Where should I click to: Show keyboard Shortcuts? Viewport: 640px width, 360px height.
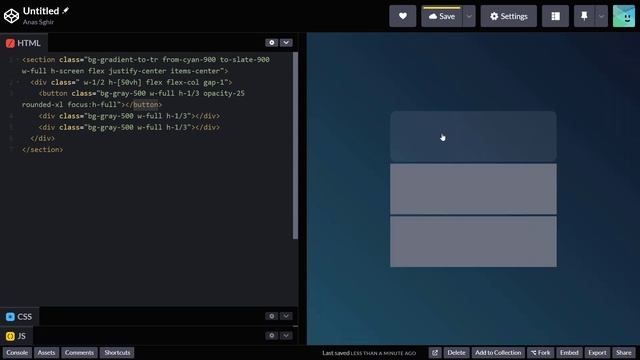pos(117,353)
